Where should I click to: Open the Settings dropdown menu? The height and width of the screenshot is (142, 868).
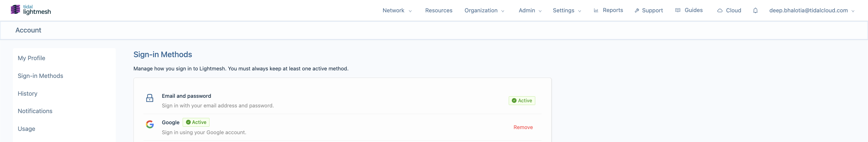point(567,11)
